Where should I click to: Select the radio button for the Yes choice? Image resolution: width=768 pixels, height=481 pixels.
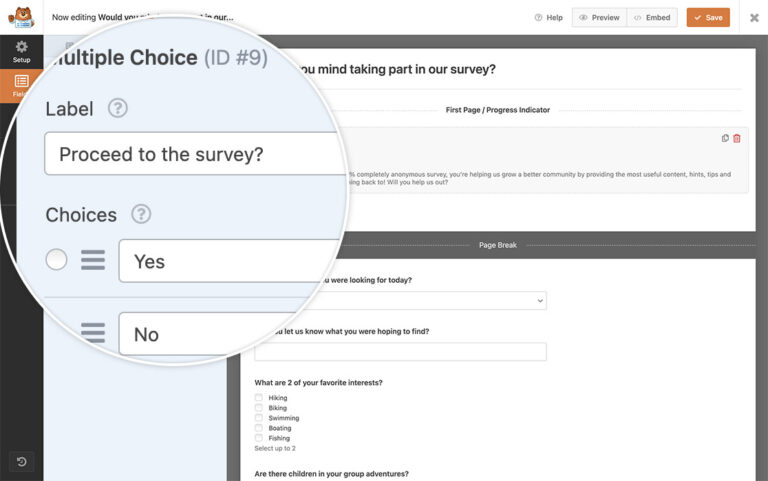pyautogui.click(x=56, y=260)
